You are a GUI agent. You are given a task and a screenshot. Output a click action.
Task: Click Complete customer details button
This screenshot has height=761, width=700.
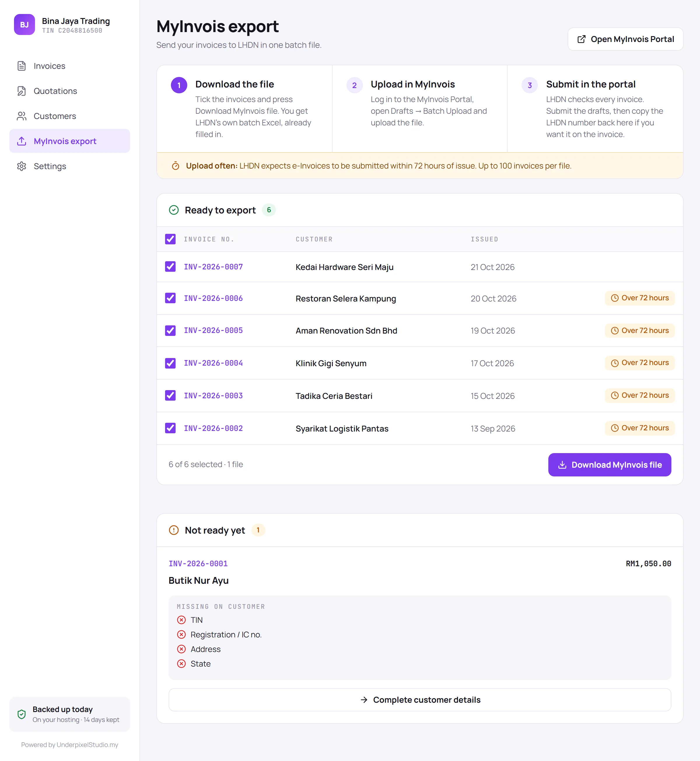click(420, 700)
